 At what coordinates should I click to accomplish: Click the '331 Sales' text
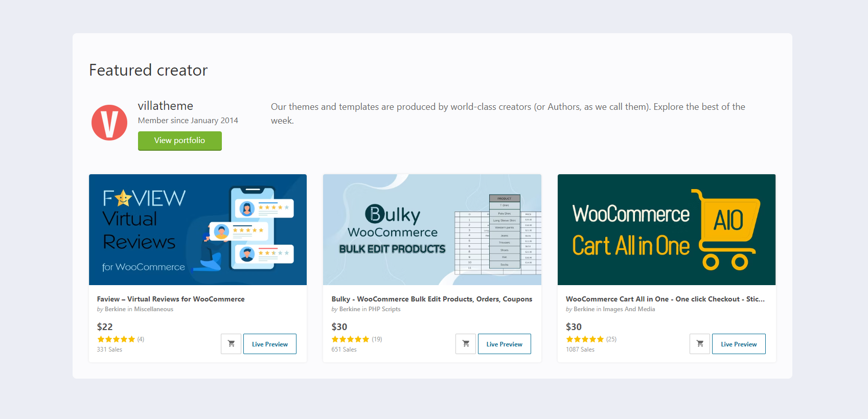[109, 350]
